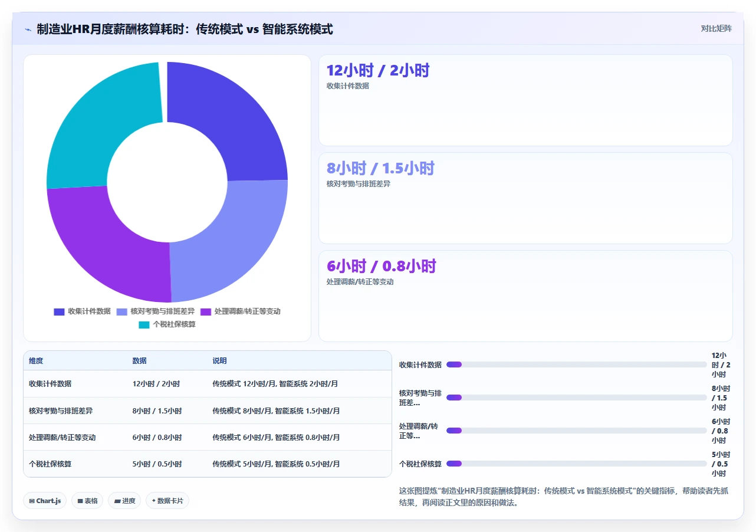Toggle 收集计件数据 legend label
This screenshot has width=756, height=532.
click(89, 311)
